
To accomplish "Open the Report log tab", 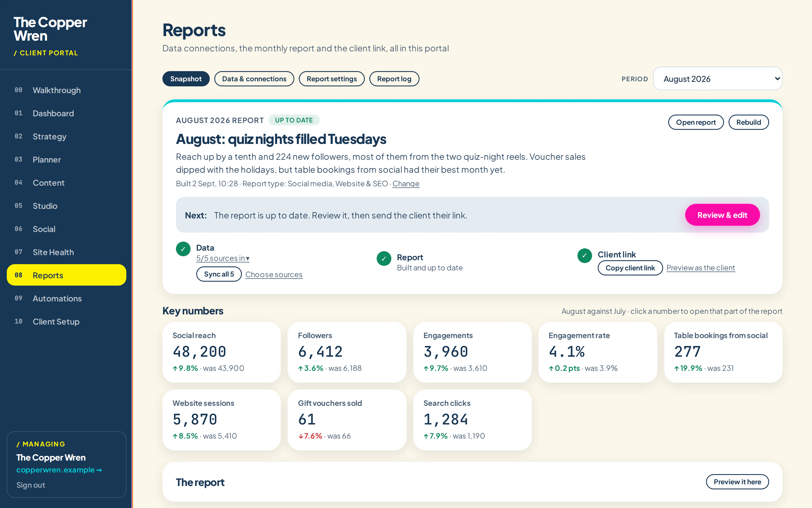I will (394, 79).
